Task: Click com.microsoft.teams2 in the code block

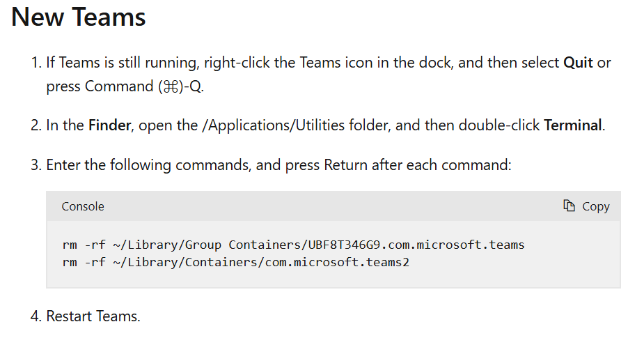Action: (337, 262)
